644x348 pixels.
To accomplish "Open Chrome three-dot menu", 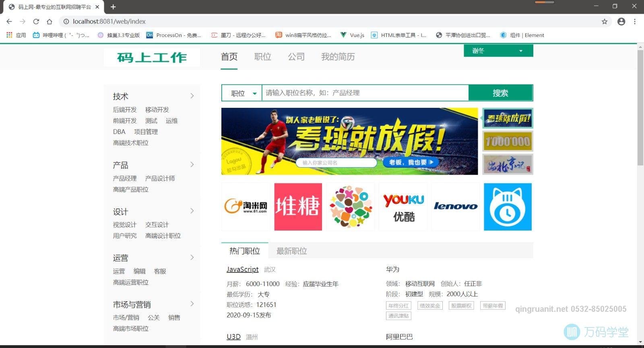I will click(x=635, y=21).
